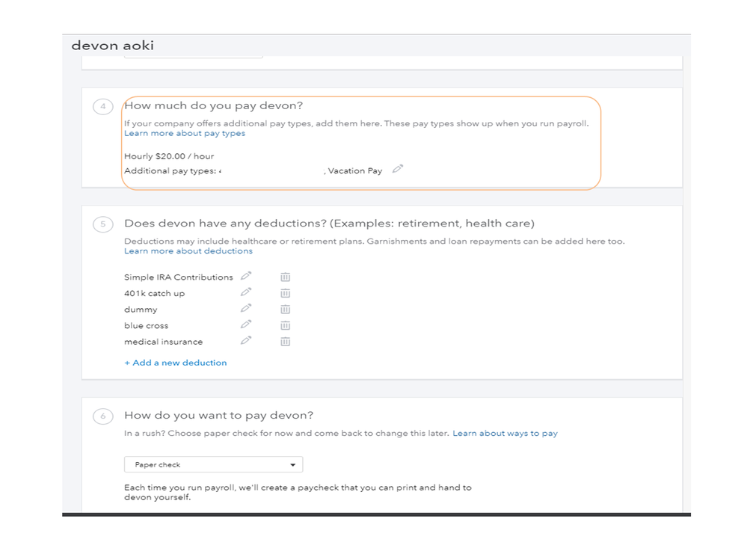
Task: Edit the Simple IRA Contributions deduction
Action: coord(246,276)
